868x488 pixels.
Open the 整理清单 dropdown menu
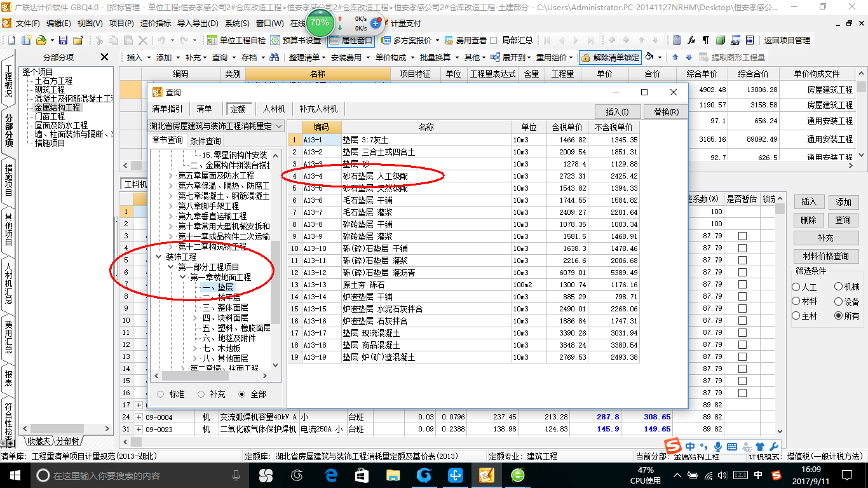pyautogui.click(x=306, y=57)
